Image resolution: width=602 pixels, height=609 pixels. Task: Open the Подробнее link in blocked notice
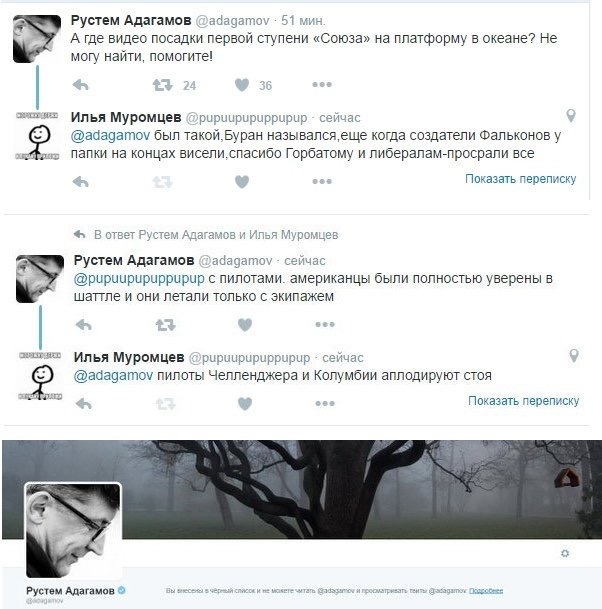point(486,591)
